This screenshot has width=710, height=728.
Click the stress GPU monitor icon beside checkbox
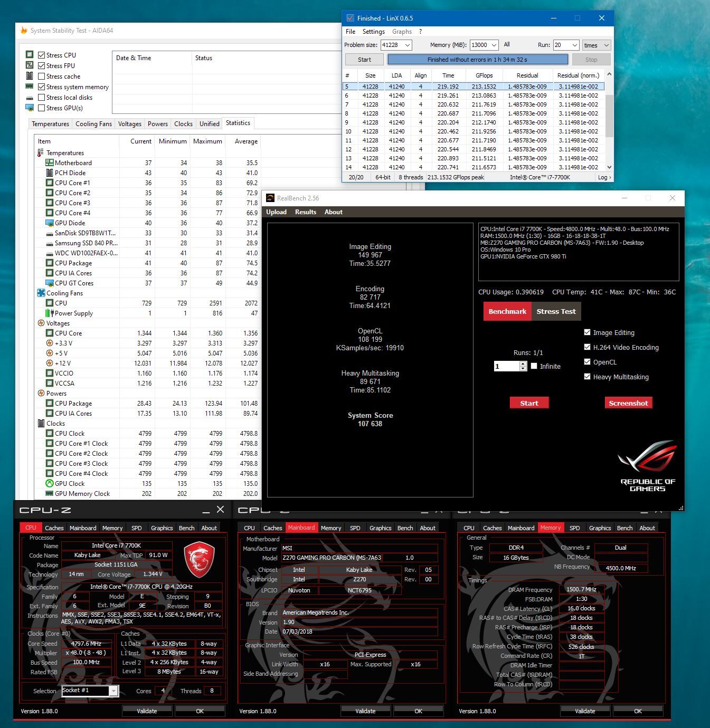(30, 108)
